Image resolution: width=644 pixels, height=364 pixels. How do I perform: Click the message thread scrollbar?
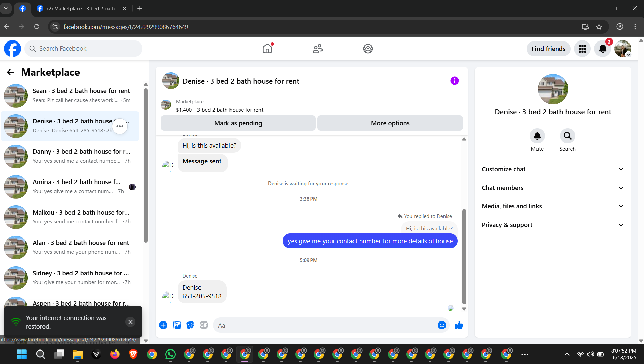click(464, 256)
